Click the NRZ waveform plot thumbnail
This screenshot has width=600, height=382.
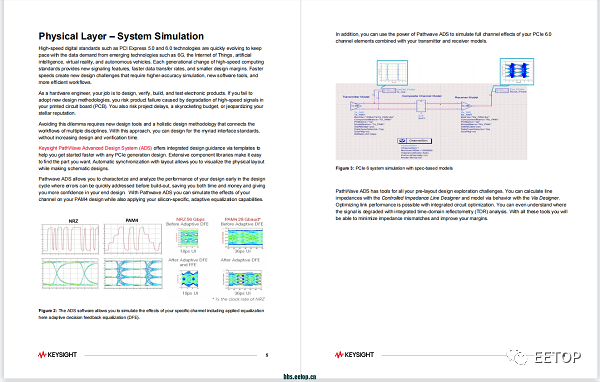click(70, 239)
